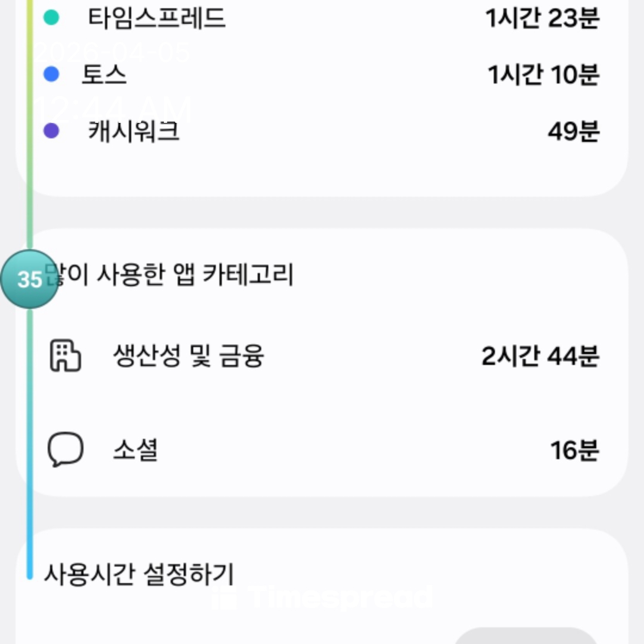Open the 생산성 및 금융 category
The width and height of the screenshot is (644, 644).
click(188, 357)
